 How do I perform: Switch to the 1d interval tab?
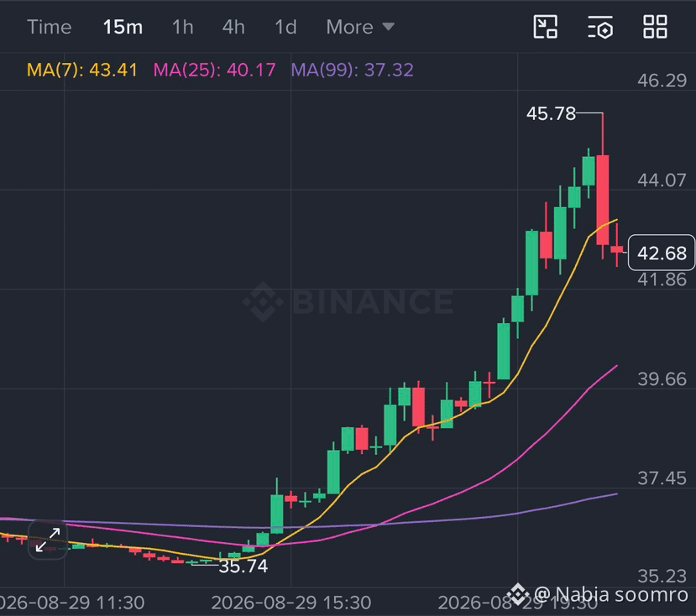coord(285,27)
